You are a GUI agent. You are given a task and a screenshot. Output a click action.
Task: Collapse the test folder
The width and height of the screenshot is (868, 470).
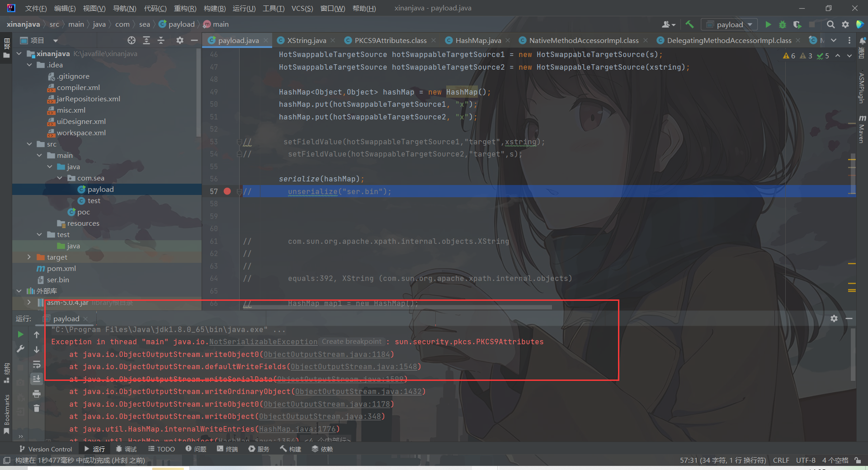click(39, 234)
